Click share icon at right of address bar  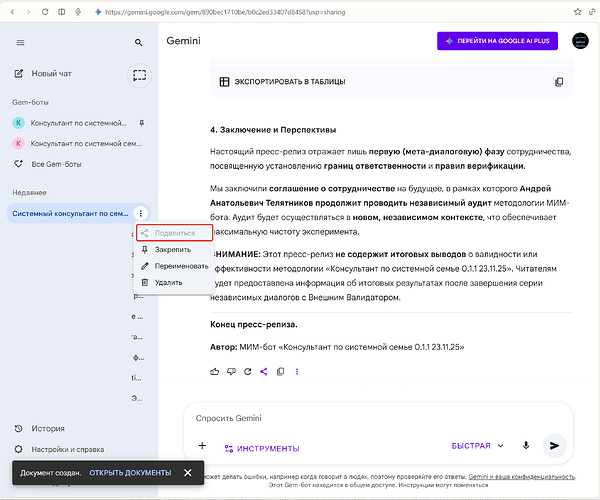[593, 12]
